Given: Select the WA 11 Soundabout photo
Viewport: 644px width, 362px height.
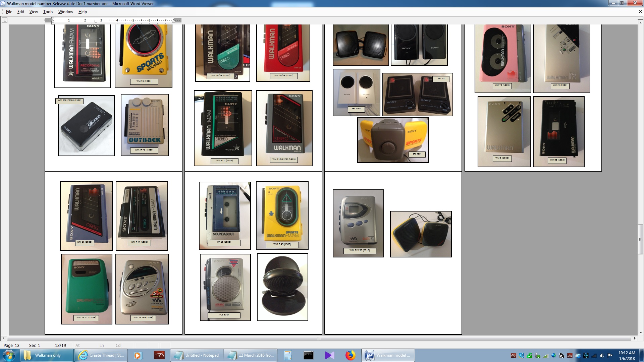Looking at the screenshot, I should point(225,216).
